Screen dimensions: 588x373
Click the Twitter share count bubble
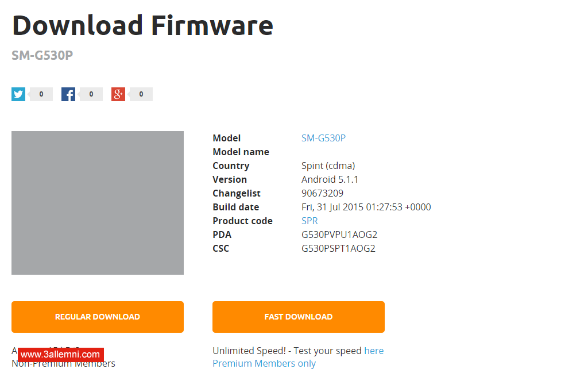(41, 94)
